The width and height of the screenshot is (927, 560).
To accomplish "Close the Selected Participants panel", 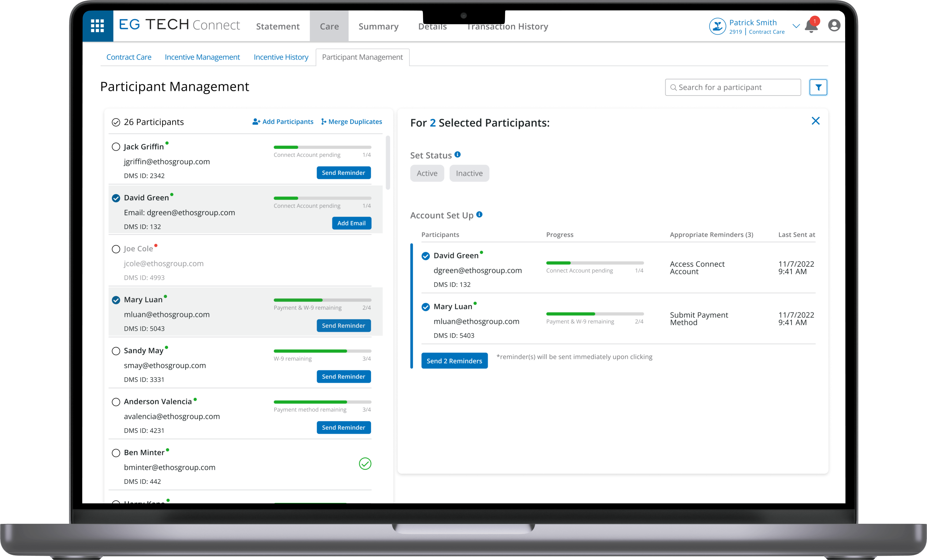I will pyautogui.click(x=816, y=121).
